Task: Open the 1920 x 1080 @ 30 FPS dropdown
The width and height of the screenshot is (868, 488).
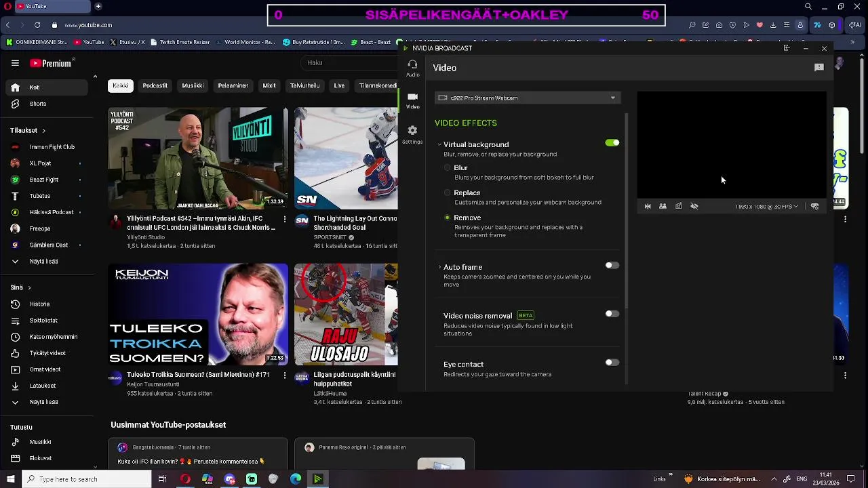Action: 767,206
